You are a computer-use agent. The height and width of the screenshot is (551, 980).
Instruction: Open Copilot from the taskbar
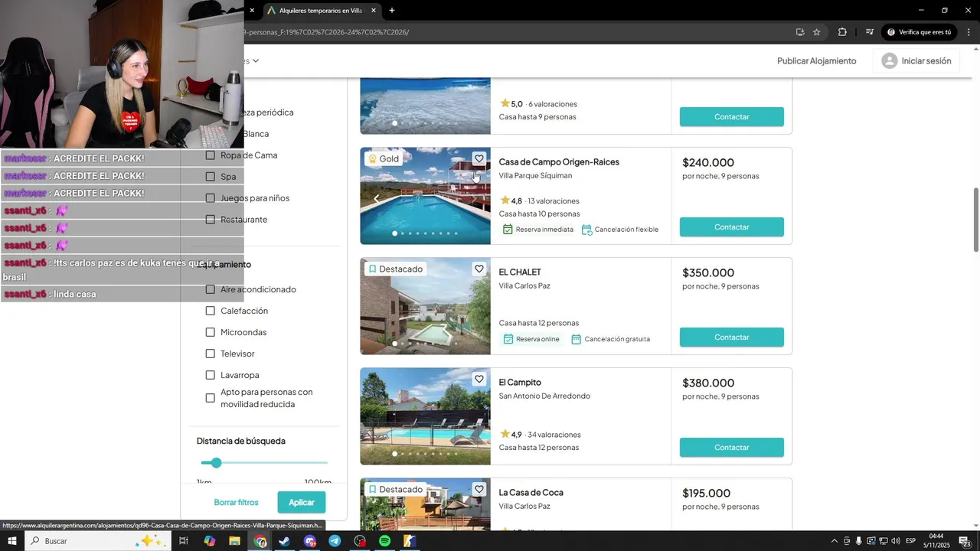tap(210, 541)
